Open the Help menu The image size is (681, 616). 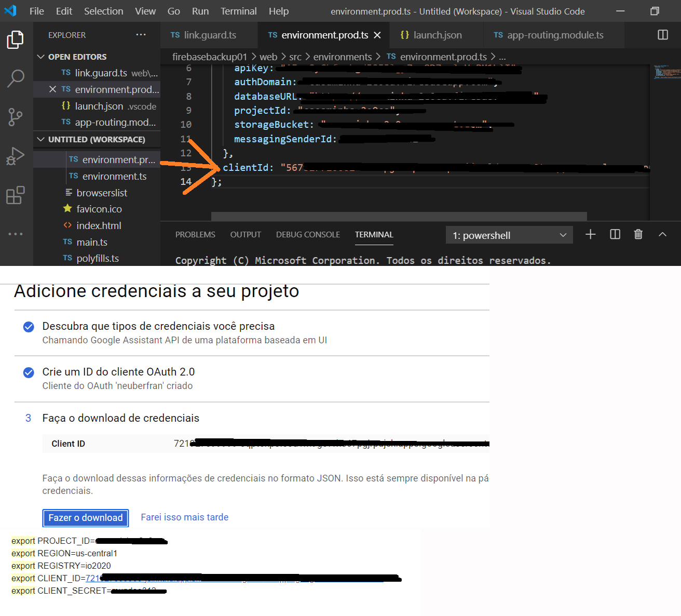(x=279, y=11)
